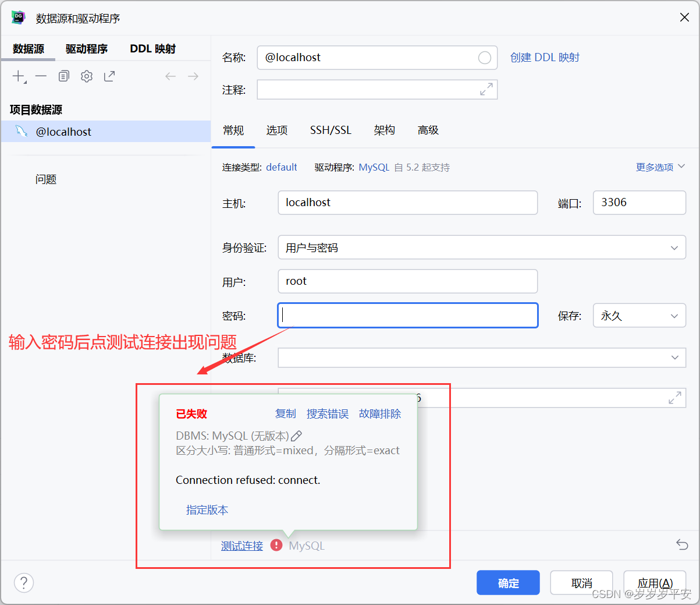Click 故障排除 link in popup
The image size is (700, 605).
pos(380,414)
